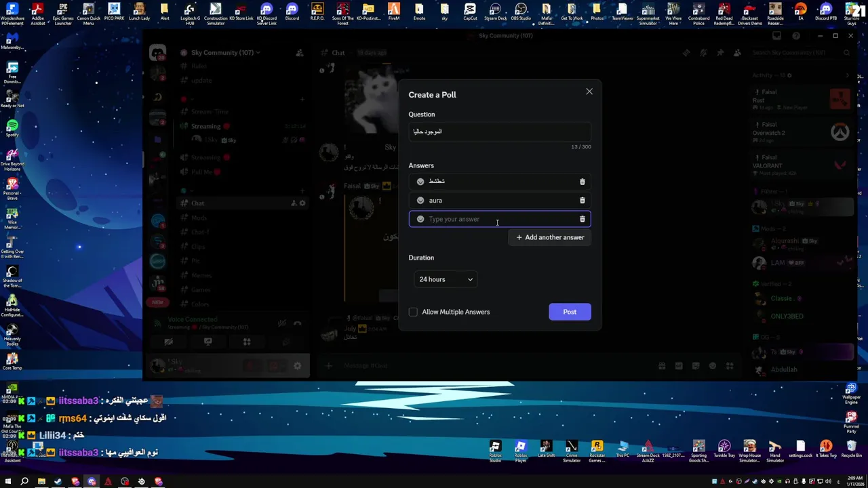Enable Allow Multiple Answers checkbox
Viewport: 868px width, 488px height.
(x=413, y=312)
